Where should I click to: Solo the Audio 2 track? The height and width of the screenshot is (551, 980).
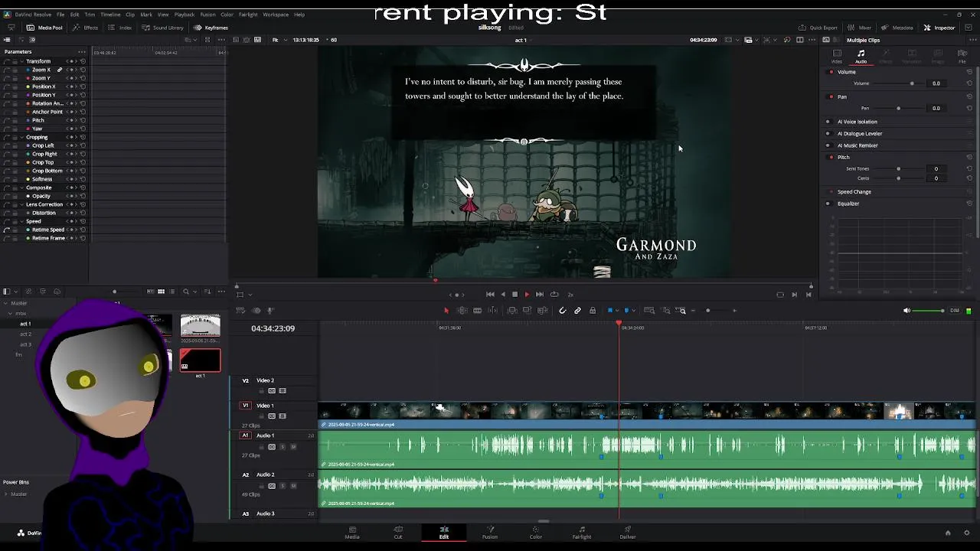pyautogui.click(x=282, y=486)
